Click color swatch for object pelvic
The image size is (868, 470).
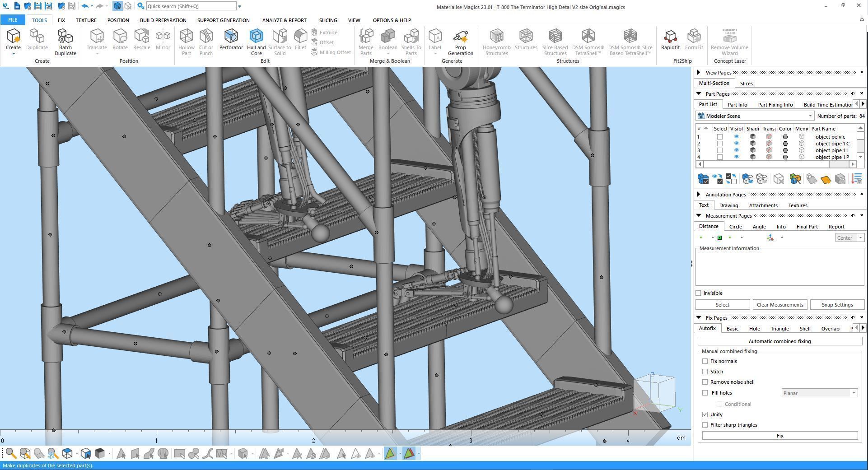coord(785,137)
